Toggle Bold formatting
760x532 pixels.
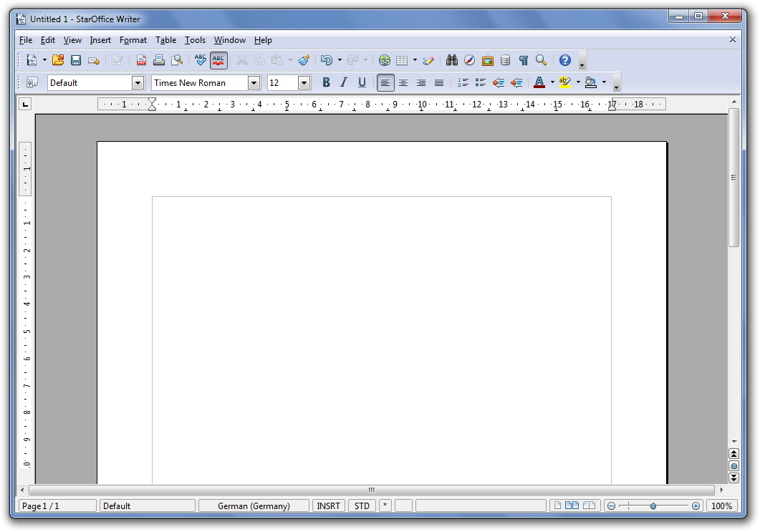pos(326,83)
